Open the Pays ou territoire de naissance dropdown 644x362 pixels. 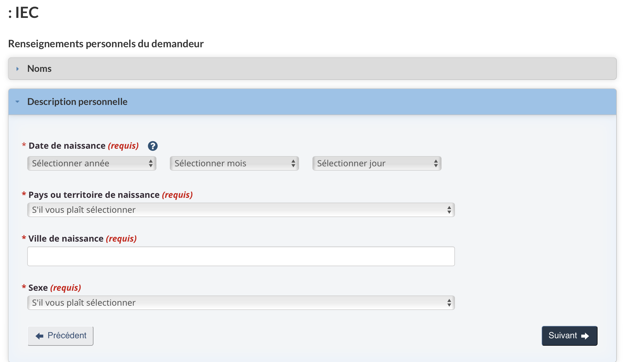point(241,210)
